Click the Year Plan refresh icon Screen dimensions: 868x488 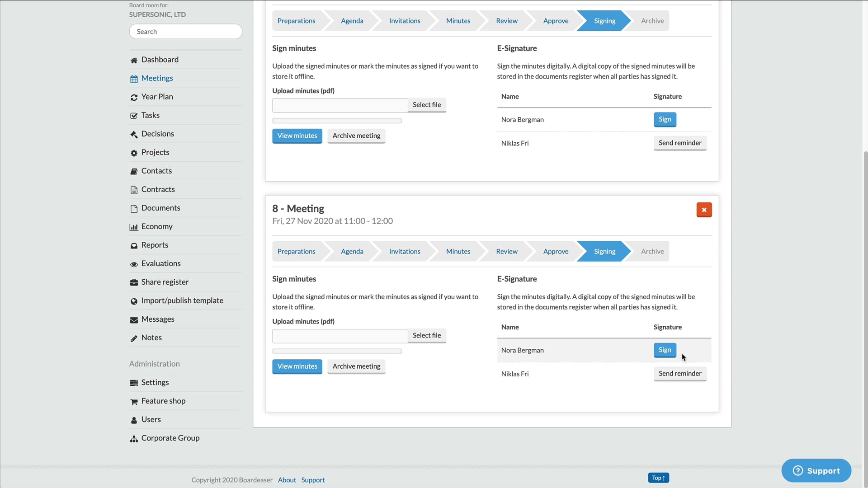click(x=134, y=97)
